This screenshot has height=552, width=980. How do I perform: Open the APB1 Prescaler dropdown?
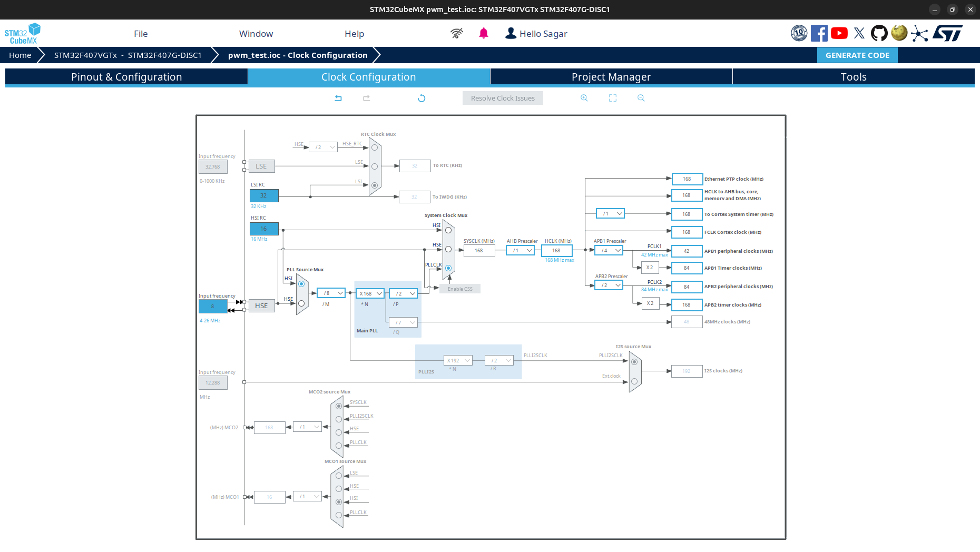609,250
